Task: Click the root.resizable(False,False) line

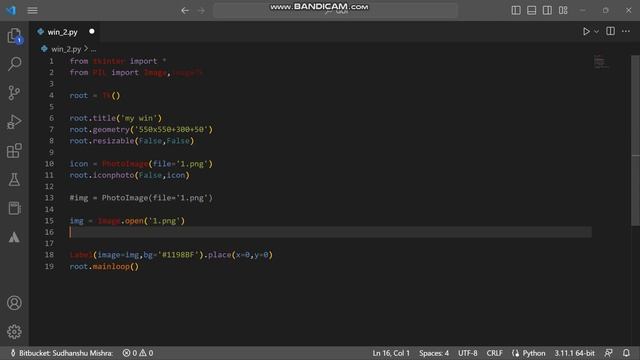Action: click(131, 141)
